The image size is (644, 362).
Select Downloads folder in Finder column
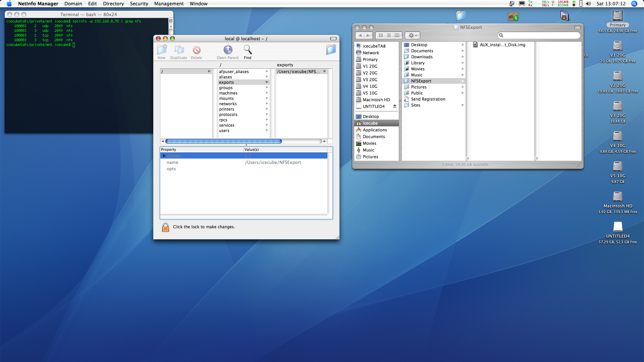point(422,57)
